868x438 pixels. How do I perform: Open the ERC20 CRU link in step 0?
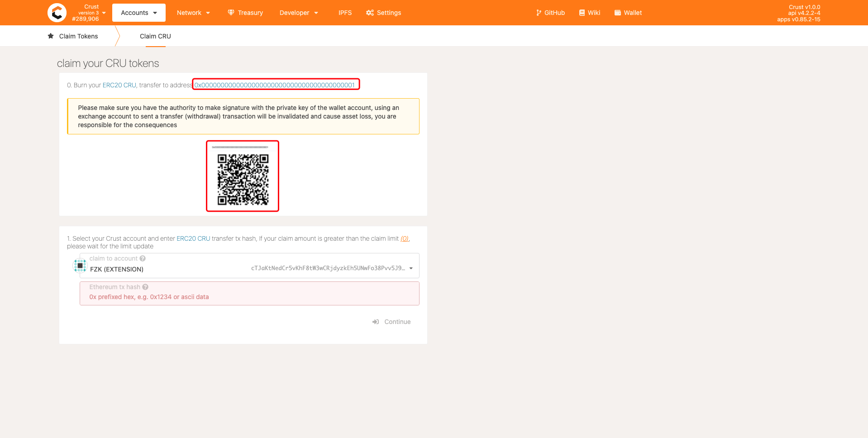click(x=119, y=85)
